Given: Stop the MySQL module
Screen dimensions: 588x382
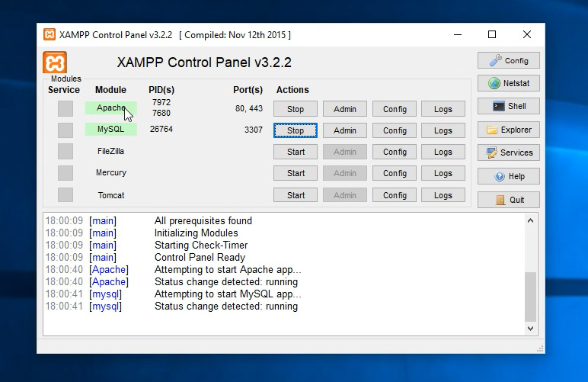Looking at the screenshot, I should point(296,130).
